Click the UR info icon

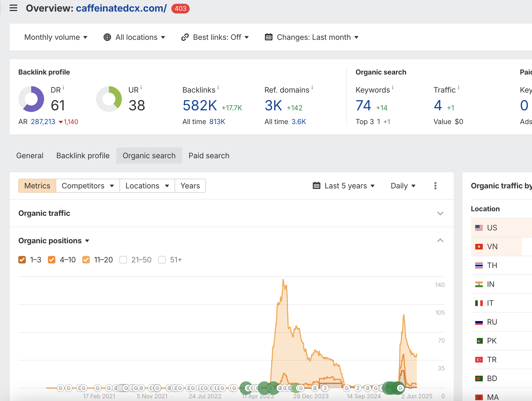(141, 87)
